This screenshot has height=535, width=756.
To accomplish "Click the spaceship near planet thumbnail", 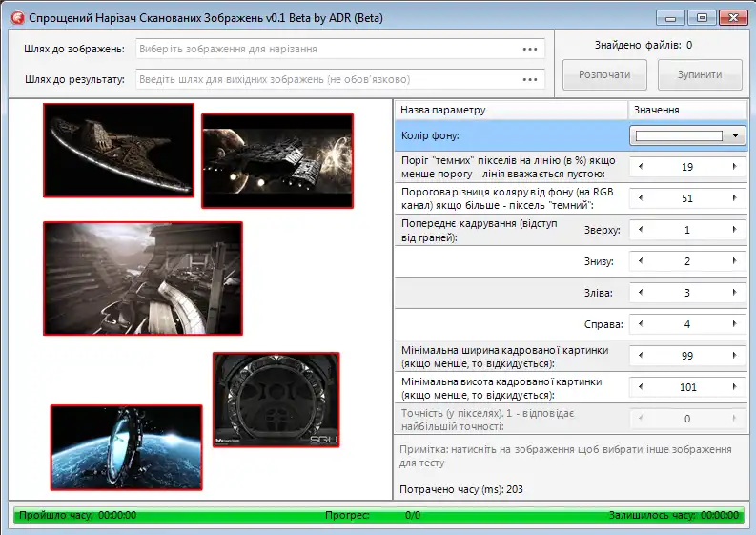I will [x=277, y=160].
